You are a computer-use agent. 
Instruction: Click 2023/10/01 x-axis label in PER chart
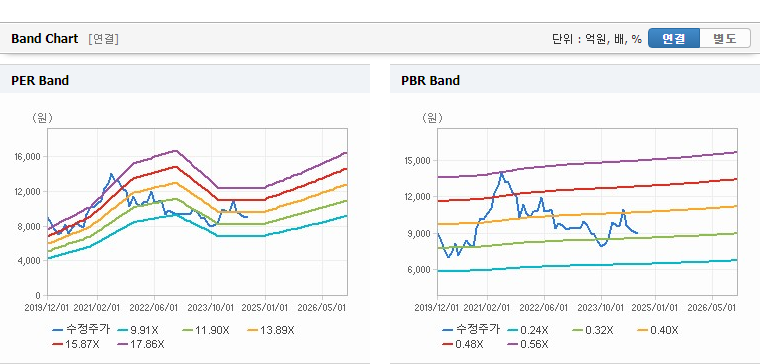coord(211,308)
